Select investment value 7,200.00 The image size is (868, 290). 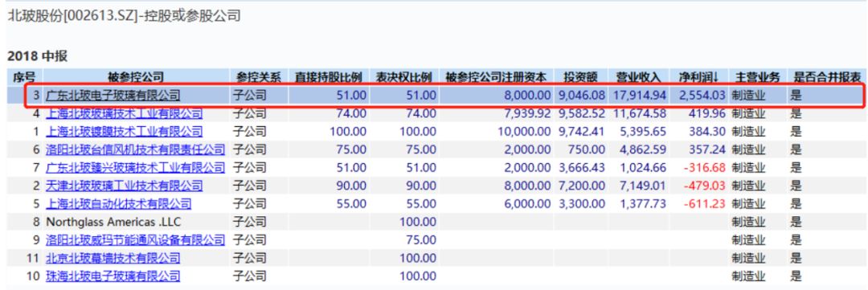point(581,186)
